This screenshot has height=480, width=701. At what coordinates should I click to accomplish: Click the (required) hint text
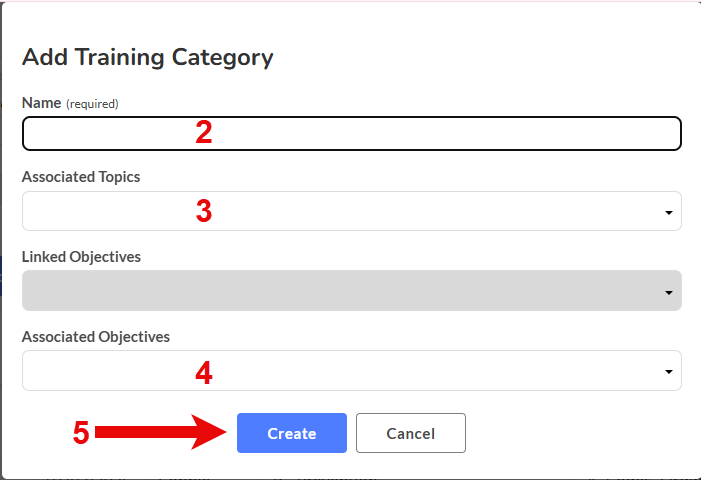(x=92, y=104)
